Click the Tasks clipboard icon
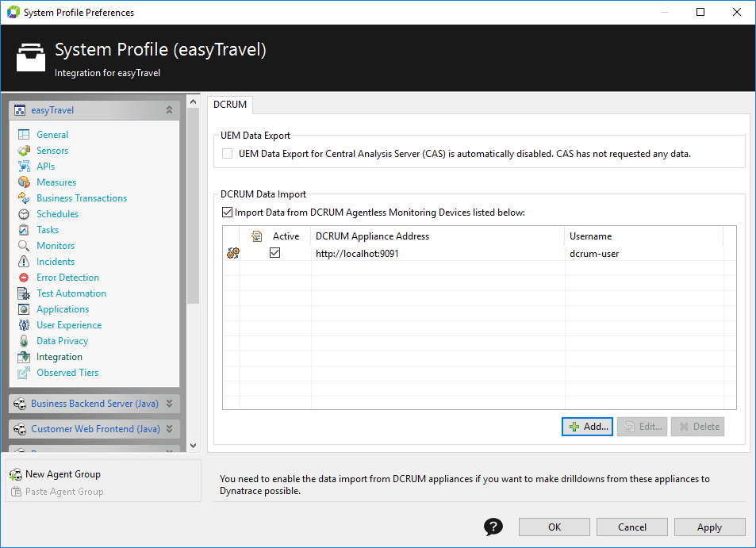Viewport: 756px width, 548px height. pos(24,230)
